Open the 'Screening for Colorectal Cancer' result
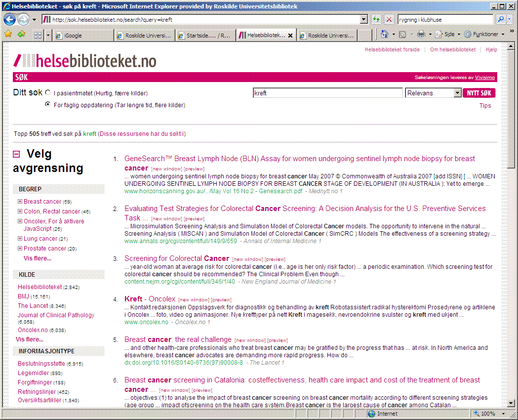518x420 pixels. click(x=176, y=258)
